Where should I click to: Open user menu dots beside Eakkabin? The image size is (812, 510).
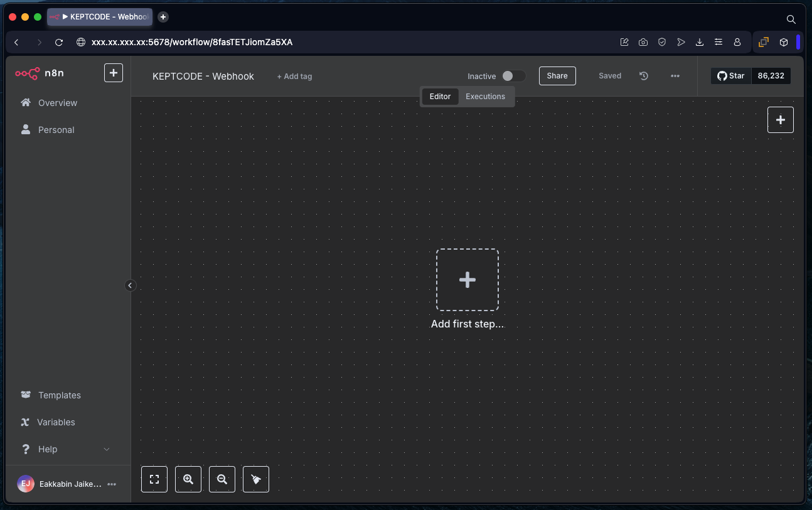pyautogui.click(x=112, y=484)
